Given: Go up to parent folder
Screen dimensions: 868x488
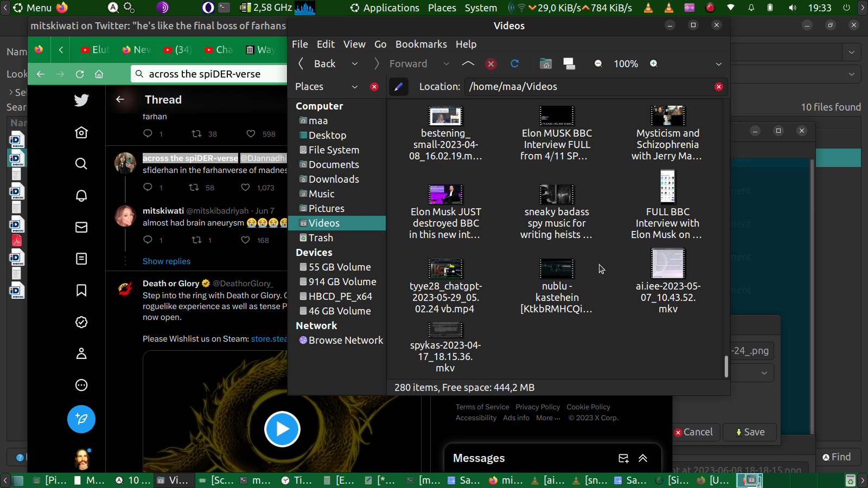Looking at the screenshot, I should click(x=468, y=64).
